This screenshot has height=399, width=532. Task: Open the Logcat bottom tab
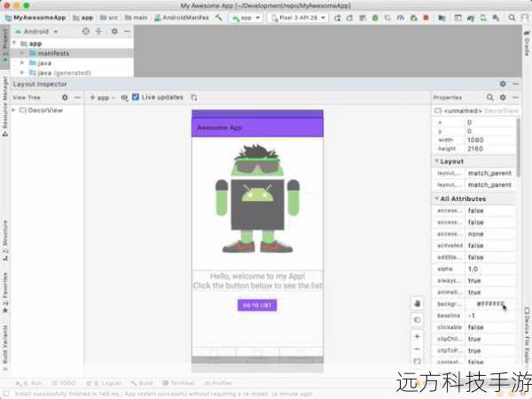(x=104, y=383)
